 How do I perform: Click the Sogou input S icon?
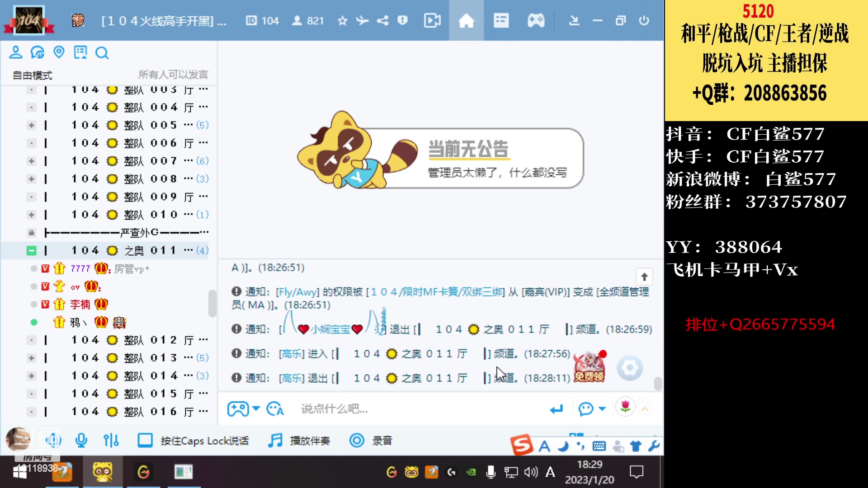[522, 445]
